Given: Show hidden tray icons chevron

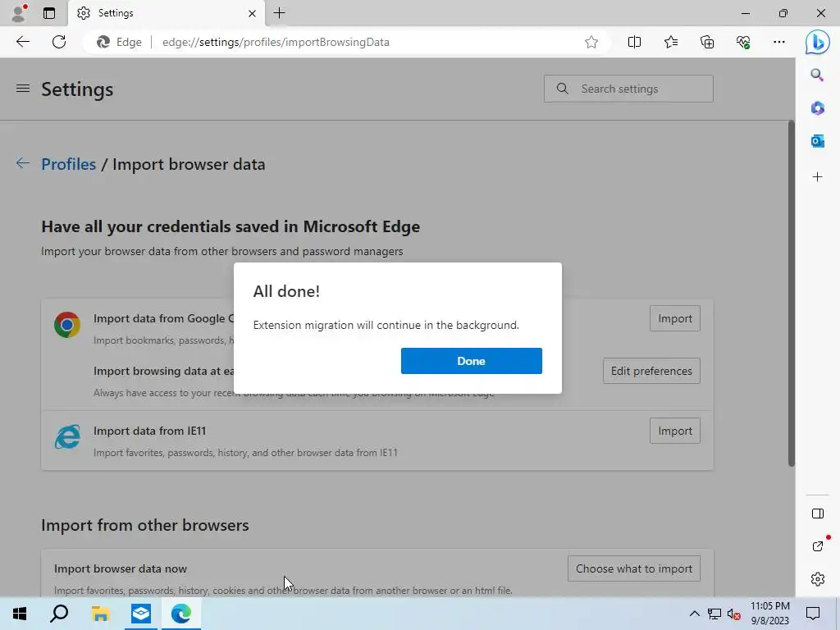Looking at the screenshot, I should click(694, 614).
